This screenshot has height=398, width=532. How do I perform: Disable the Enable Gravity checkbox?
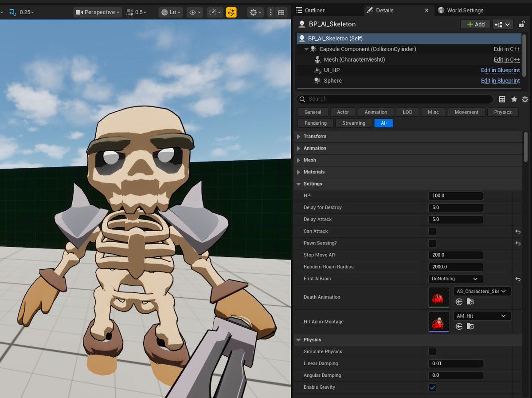[x=432, y=387]
